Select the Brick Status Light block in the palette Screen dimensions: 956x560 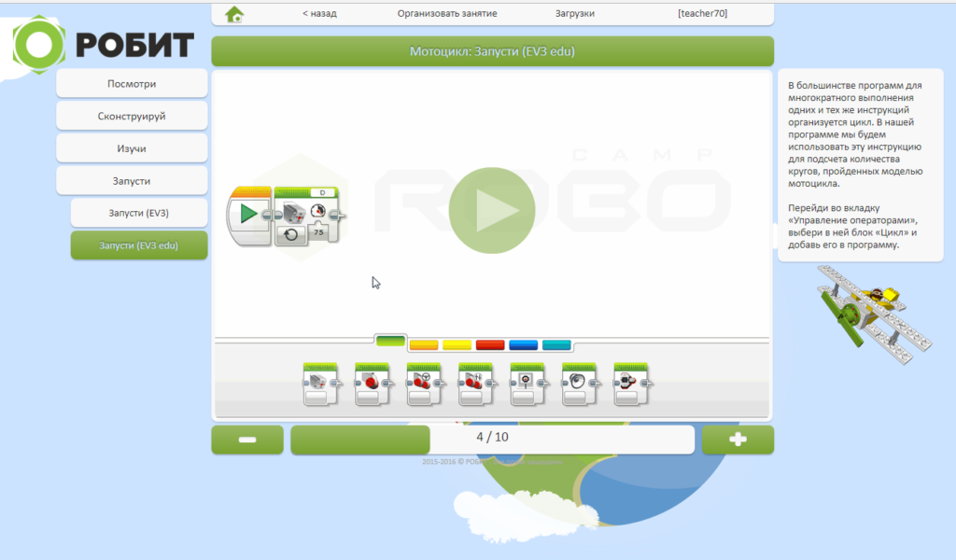[x=632, y=385]
